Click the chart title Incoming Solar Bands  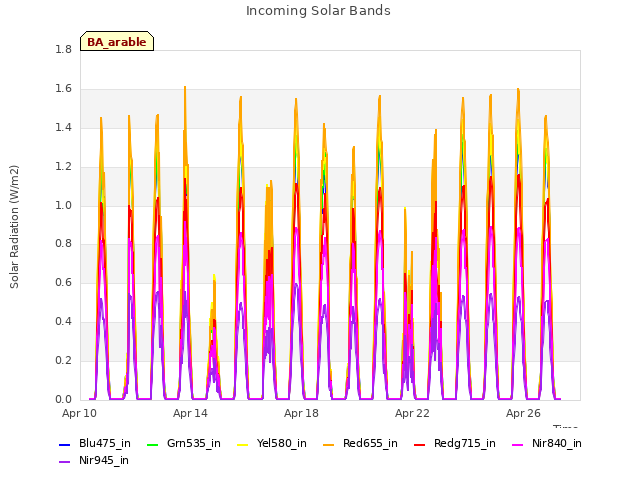click(318, 11)
